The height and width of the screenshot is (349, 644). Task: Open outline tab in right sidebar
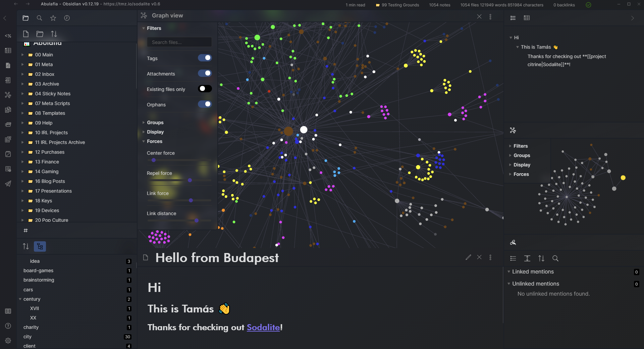click(x=513, y=18)
